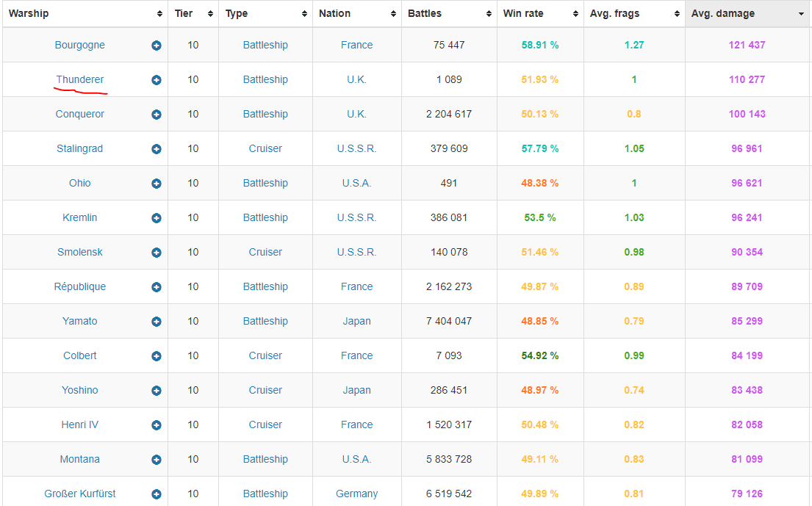Screen dimensions: 812x506
Task: Open Colbert details via plus icon
Action: (x=156, y=356)
